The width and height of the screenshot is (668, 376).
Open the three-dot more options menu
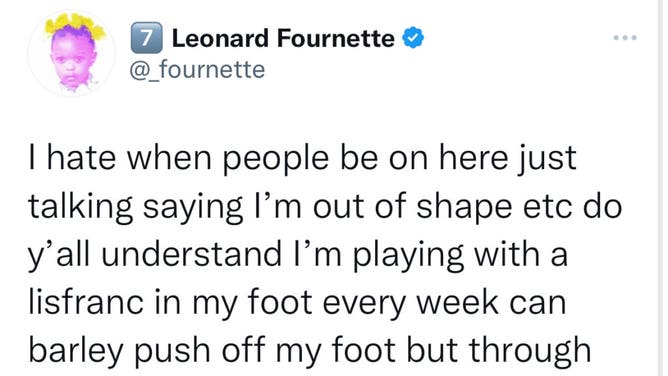[625, 37]
